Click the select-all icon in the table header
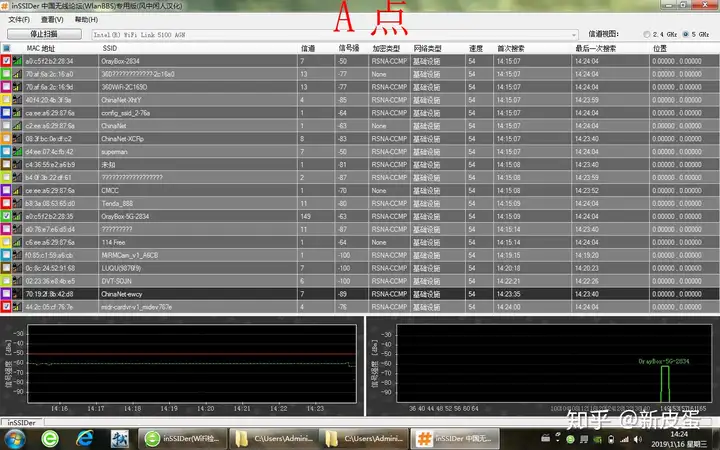The height and width of the screenshot is (450, 720). pyautogui.click(x=6, y=48)
